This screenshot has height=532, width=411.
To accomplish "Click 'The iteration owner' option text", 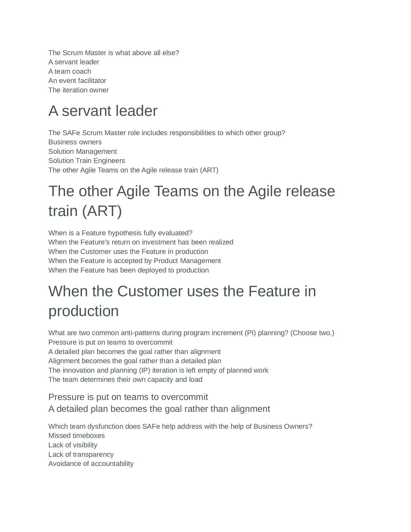I will (x=78, y=90).
